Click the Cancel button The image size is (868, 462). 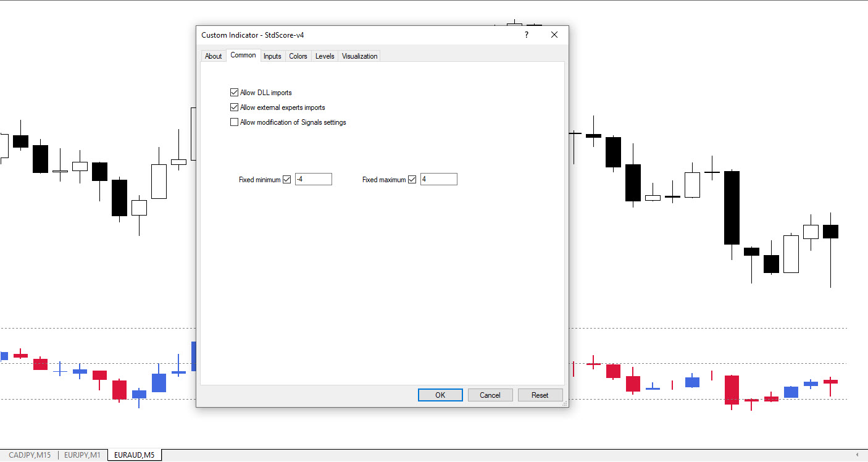(x=490, y=395)
